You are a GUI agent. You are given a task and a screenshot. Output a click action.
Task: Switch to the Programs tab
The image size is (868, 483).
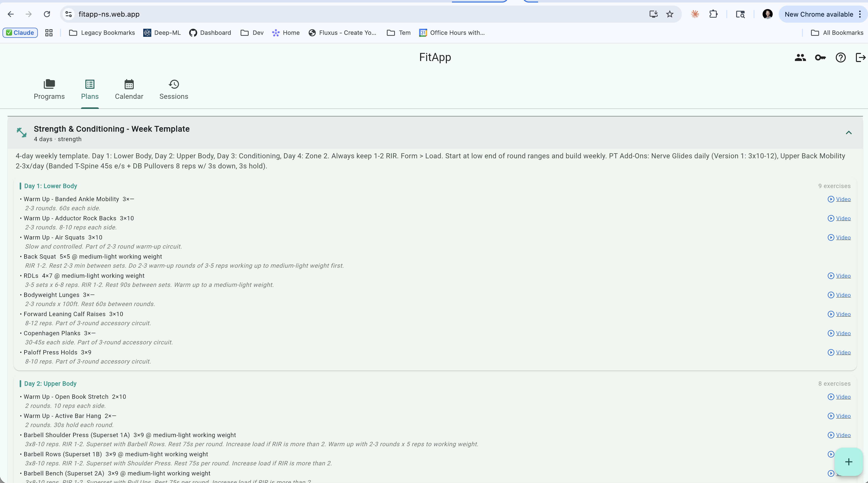pyautogui.click(x=49, y=90)
